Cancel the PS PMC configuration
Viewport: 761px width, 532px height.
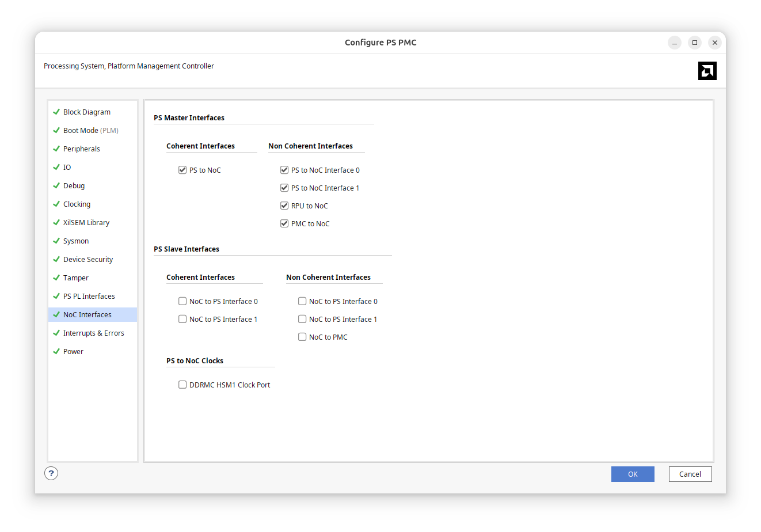tap(690, 474)
